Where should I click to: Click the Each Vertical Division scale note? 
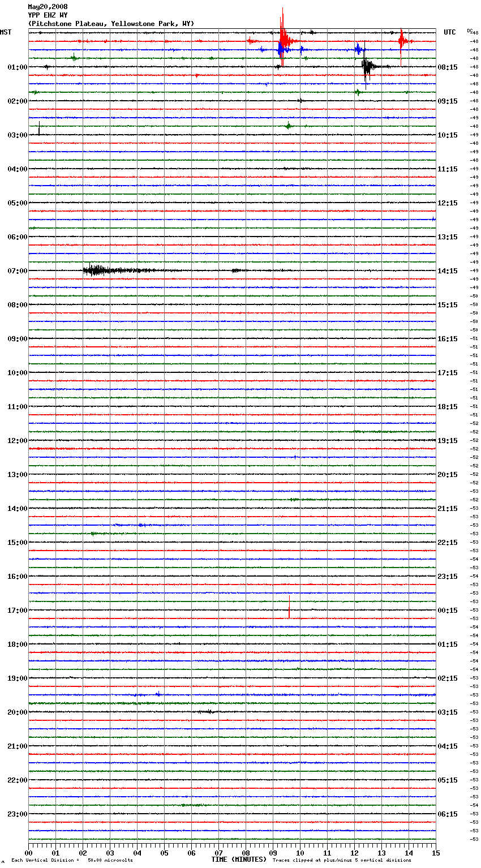pos(72,861)
